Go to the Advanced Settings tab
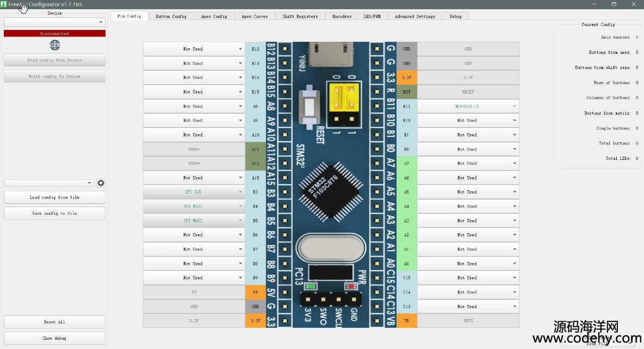 click(x=415, y=16)
